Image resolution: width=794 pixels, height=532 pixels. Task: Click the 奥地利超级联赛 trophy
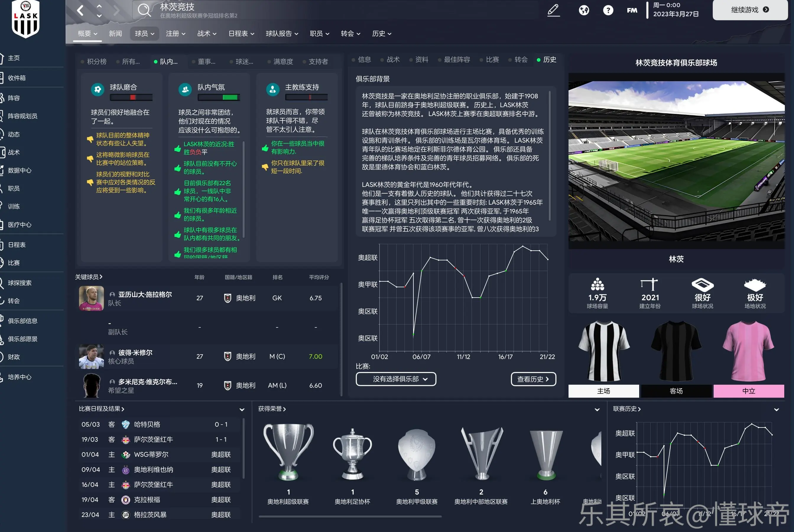click(288, 452)
